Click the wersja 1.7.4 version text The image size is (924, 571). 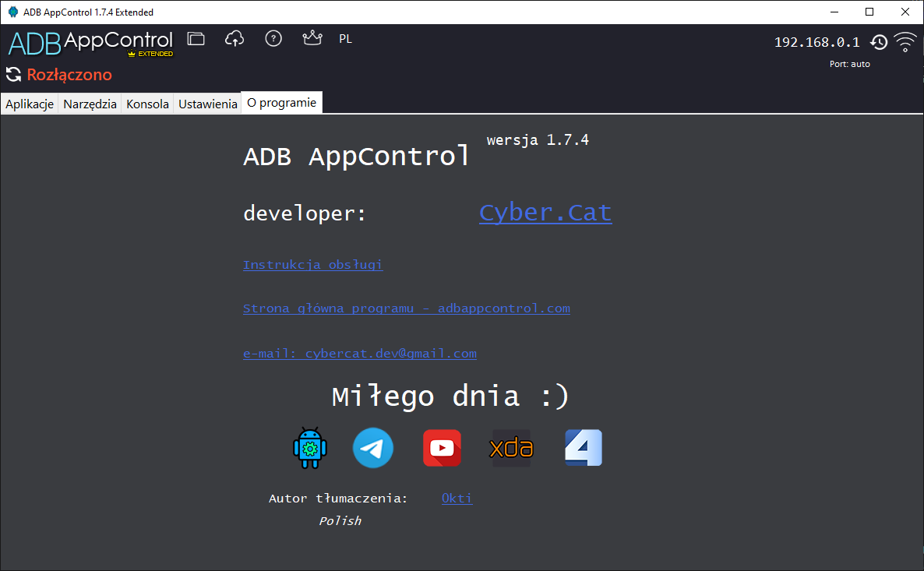pyautogui.click(x=538, y=139)
